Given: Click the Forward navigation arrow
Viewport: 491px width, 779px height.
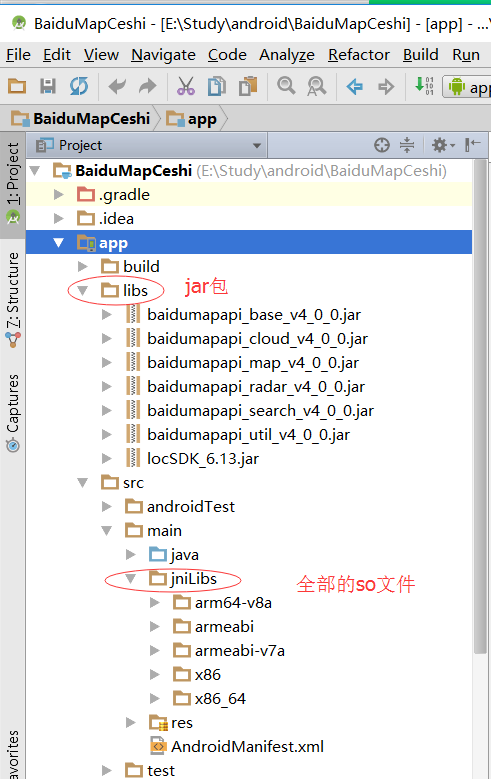Looking at the screenshot, I should (x=386, y=86).
